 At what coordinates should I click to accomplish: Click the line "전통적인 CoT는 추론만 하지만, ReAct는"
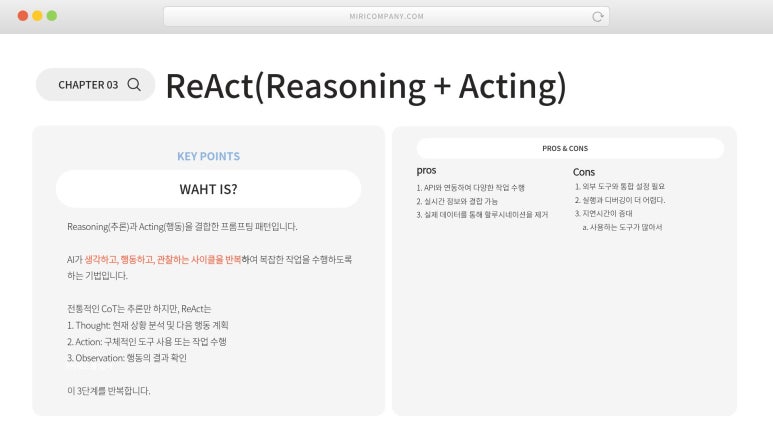point(139,309)
